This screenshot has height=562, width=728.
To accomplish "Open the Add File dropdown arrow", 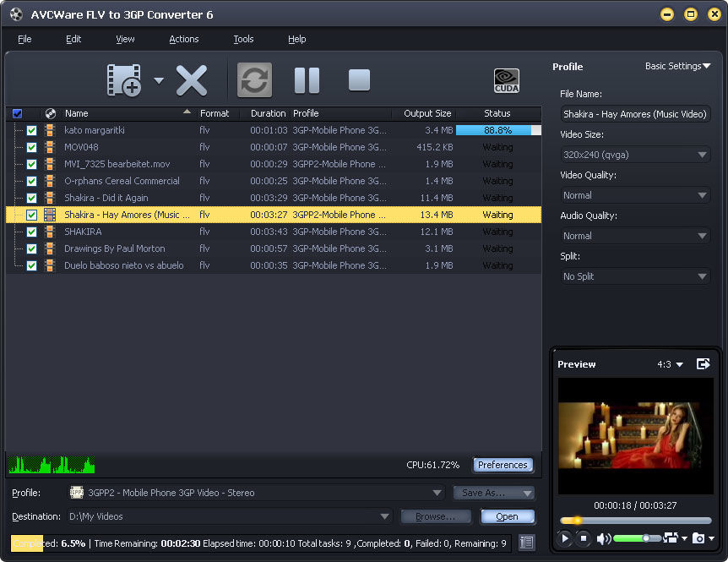I will [159, 81].
